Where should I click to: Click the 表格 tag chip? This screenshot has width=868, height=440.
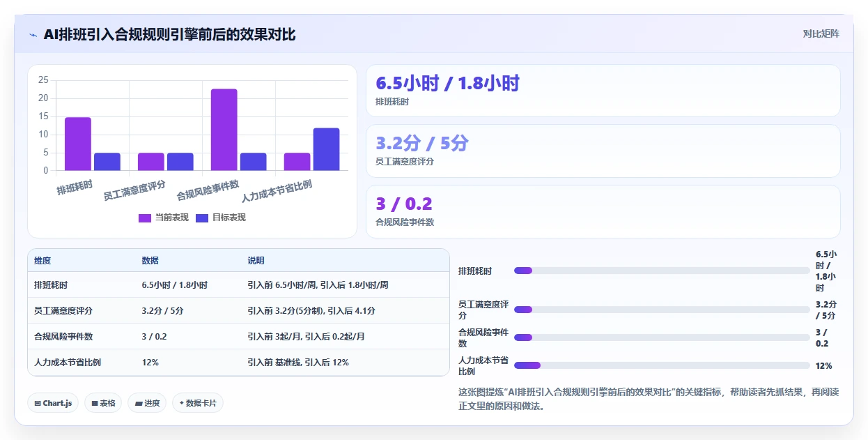coord(103,403)
